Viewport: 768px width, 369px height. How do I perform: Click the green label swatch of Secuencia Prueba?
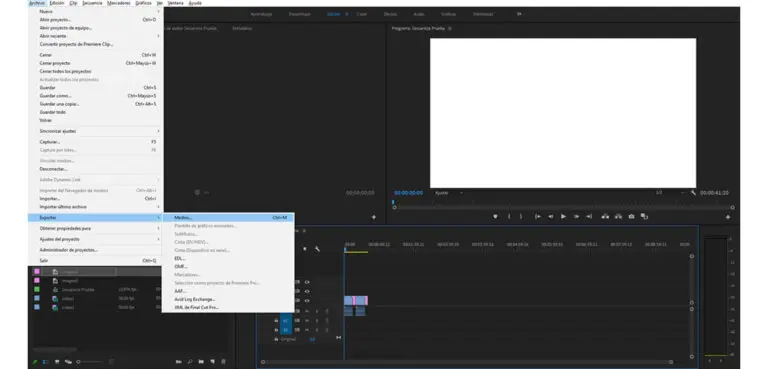pyautogui.click(x=37, y=290)
